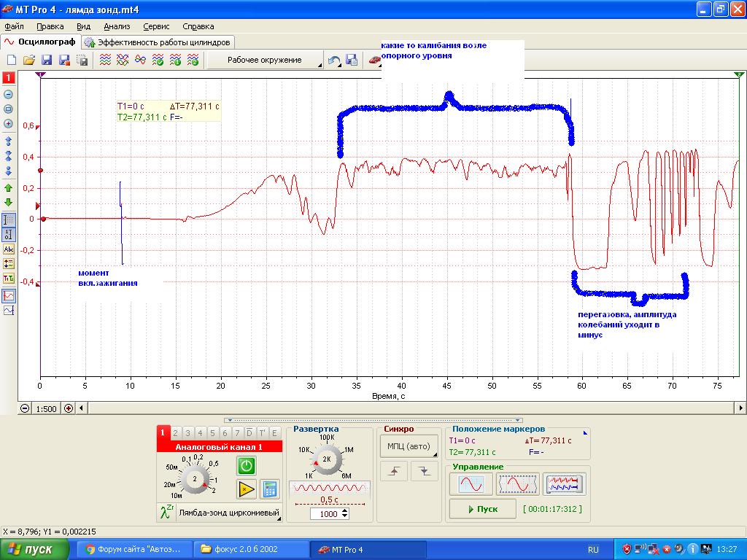Zoom out vertically with the minus circle icon
Screen dimensions: 747x560
click(x=8, y=94)
